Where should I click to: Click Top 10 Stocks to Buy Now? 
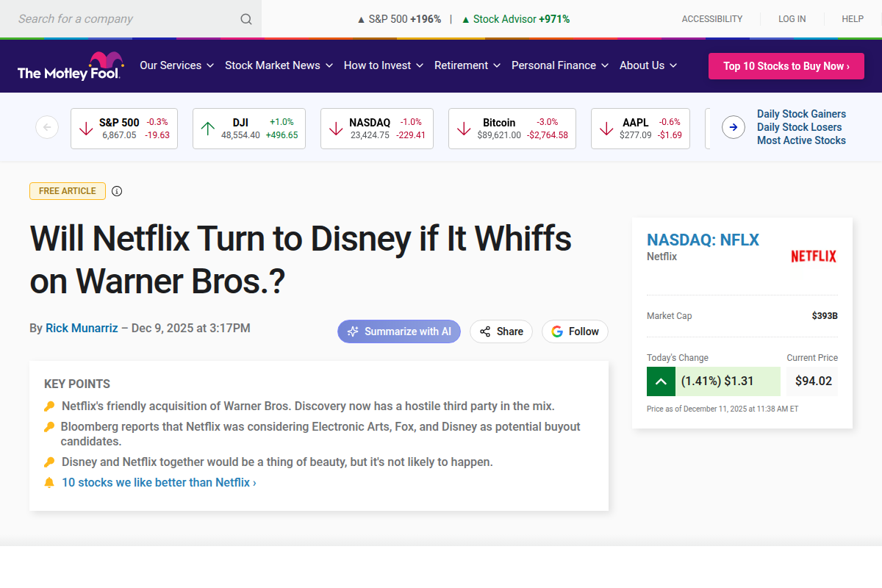786,66
